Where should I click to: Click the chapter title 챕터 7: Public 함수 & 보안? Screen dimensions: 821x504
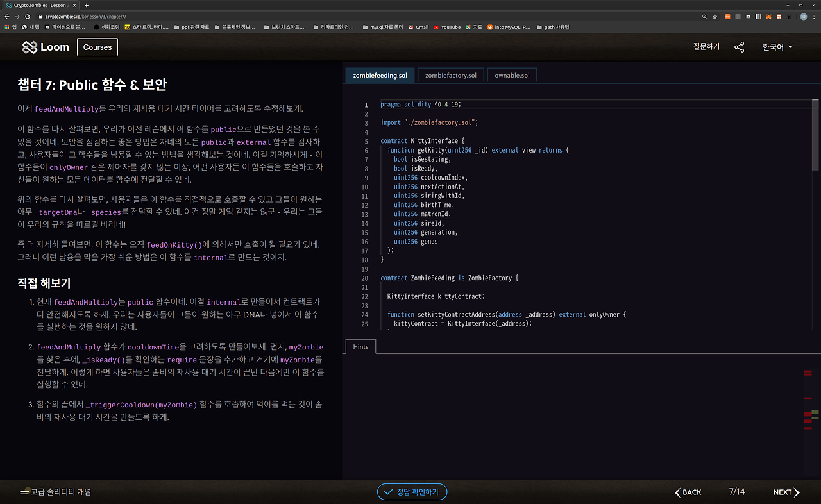point(92,85)
